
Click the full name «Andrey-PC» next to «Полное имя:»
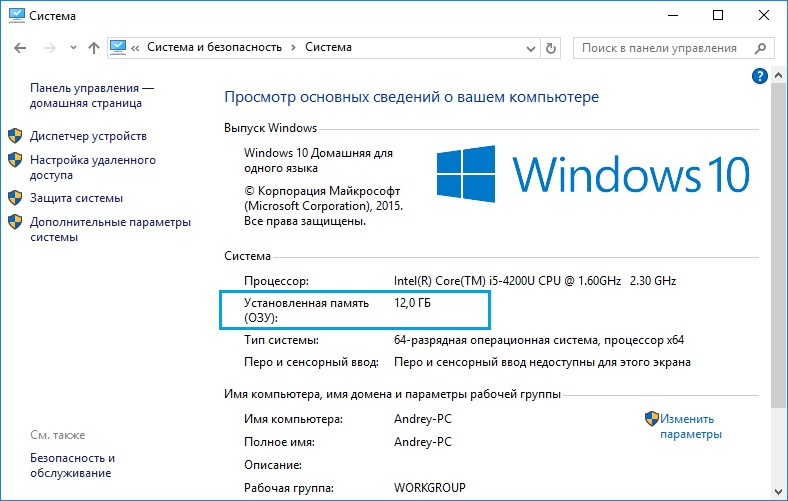[423, 442]
